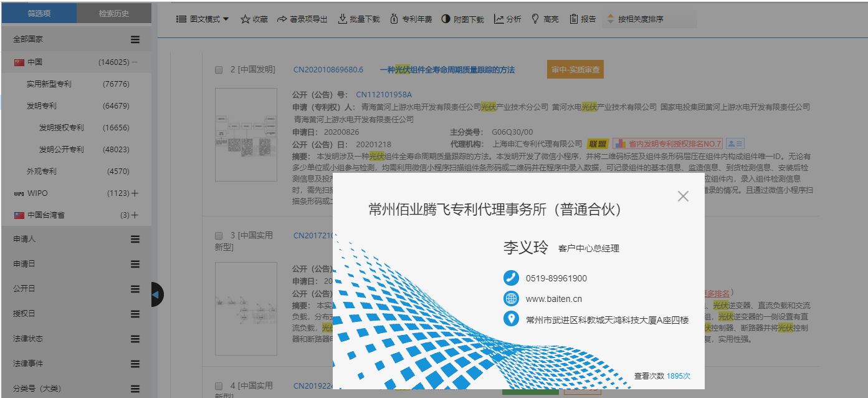Open publication number CN112101958A
The image size is (868, 398).
pos(384,95)
